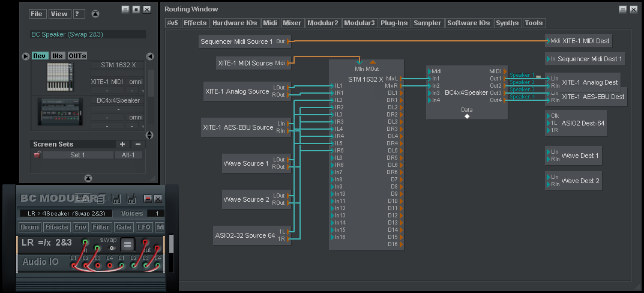Collapse the panel using top up-arrow button
The height and width of the screenshot is (293, 644).
(95, 14)
